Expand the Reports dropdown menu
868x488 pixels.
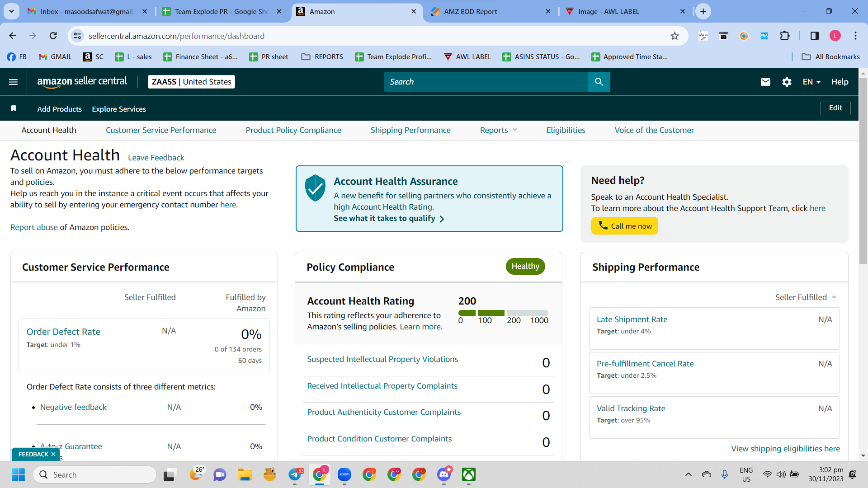click(498, 130)
